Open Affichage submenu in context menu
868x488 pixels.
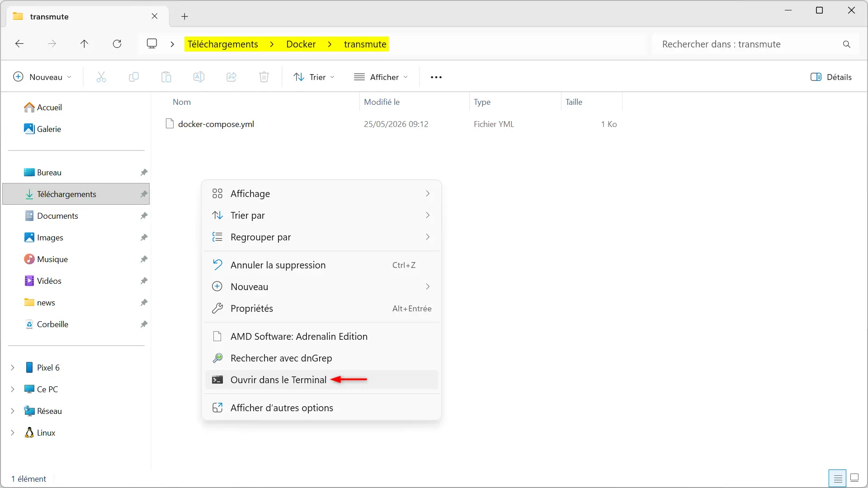tap(321, 193)
